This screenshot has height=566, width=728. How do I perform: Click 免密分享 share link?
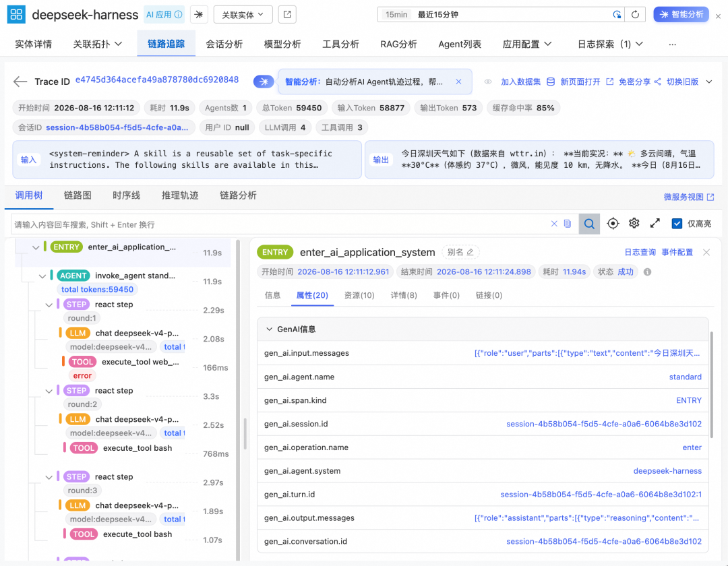640,82
